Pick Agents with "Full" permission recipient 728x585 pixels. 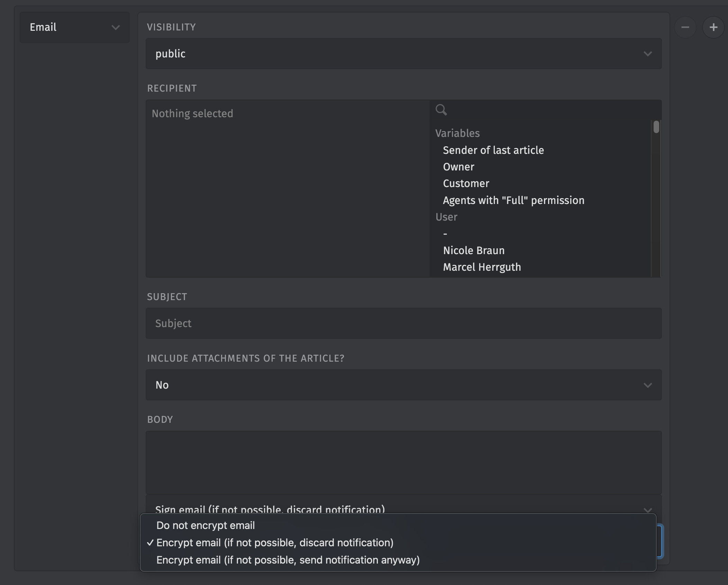tap(513, 200)
